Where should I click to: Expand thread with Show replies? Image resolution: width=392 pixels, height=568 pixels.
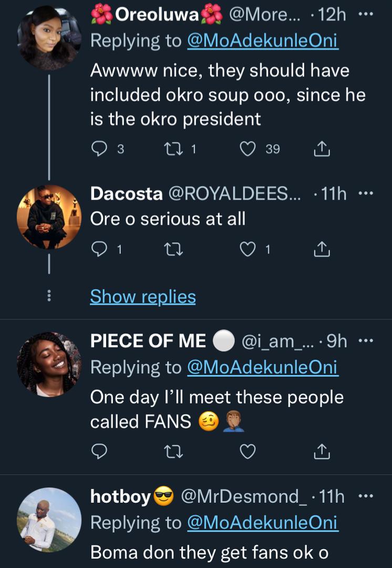[143, 297]
